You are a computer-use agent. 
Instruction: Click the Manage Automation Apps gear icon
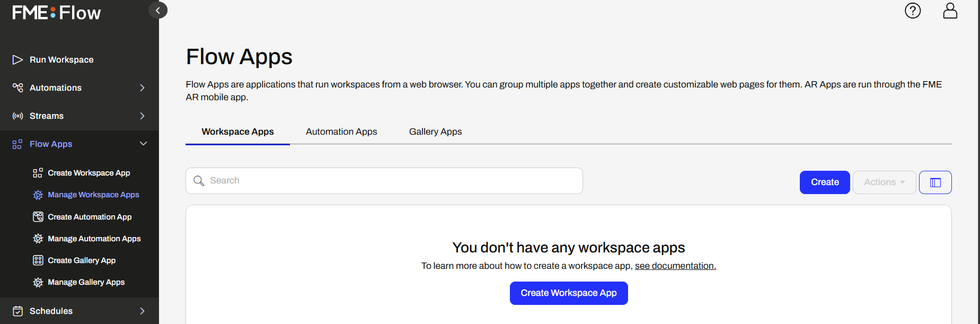(x=38, y=239)
